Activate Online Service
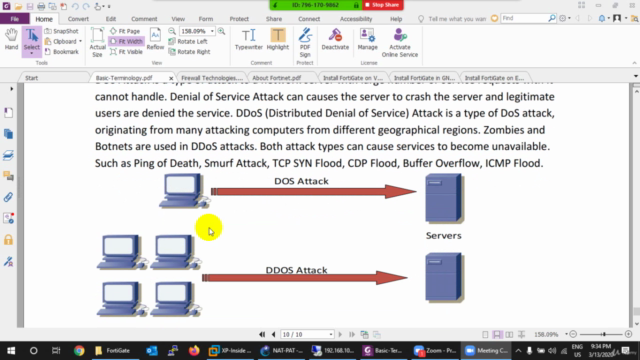The width and height of the screenshot is (640, 360). (400, 42)
